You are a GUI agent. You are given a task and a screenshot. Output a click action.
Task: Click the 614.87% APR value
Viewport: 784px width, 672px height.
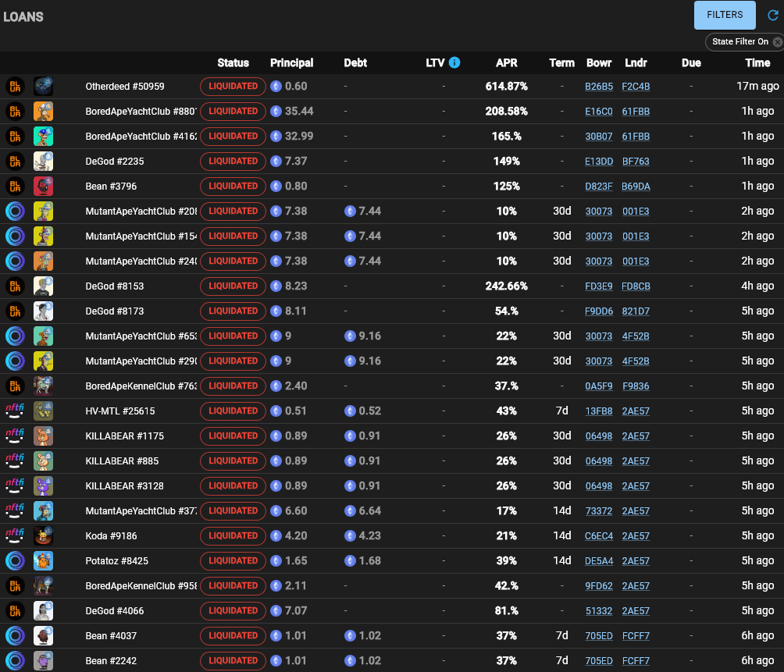507,87
